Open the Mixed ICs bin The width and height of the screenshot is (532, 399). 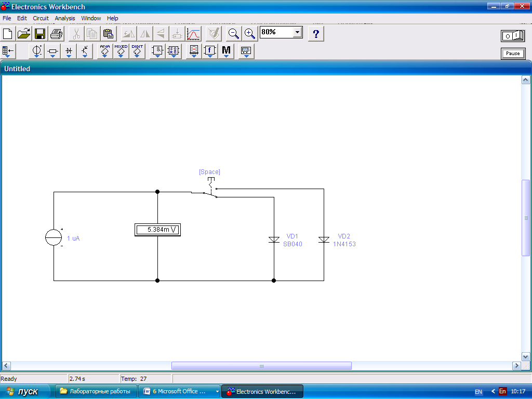tap(121, 51)
